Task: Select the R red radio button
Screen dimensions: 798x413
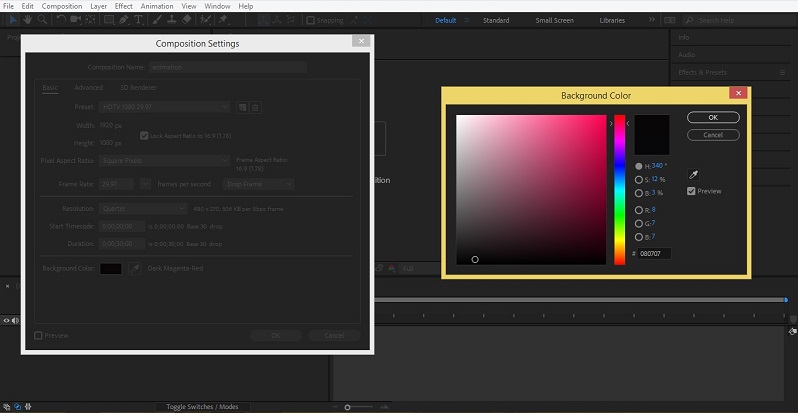Action: click(x=639, y=210)
